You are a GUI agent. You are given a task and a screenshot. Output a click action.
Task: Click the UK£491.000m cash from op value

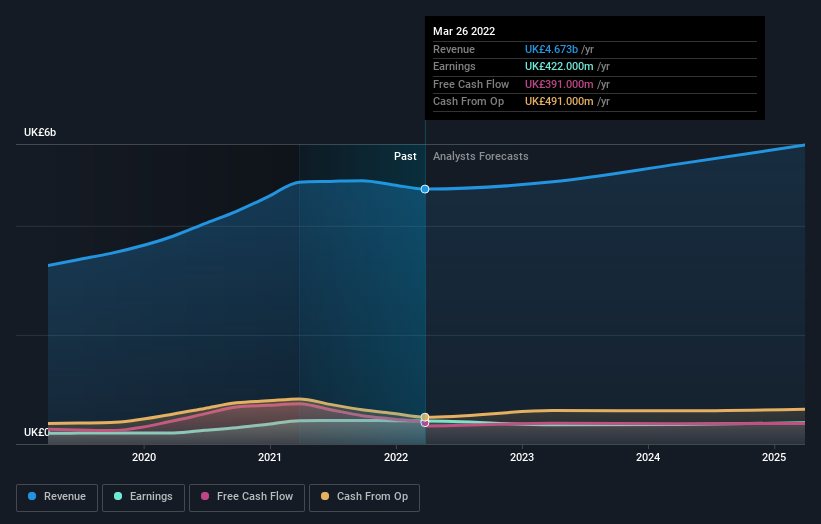(x=559, y=102)
